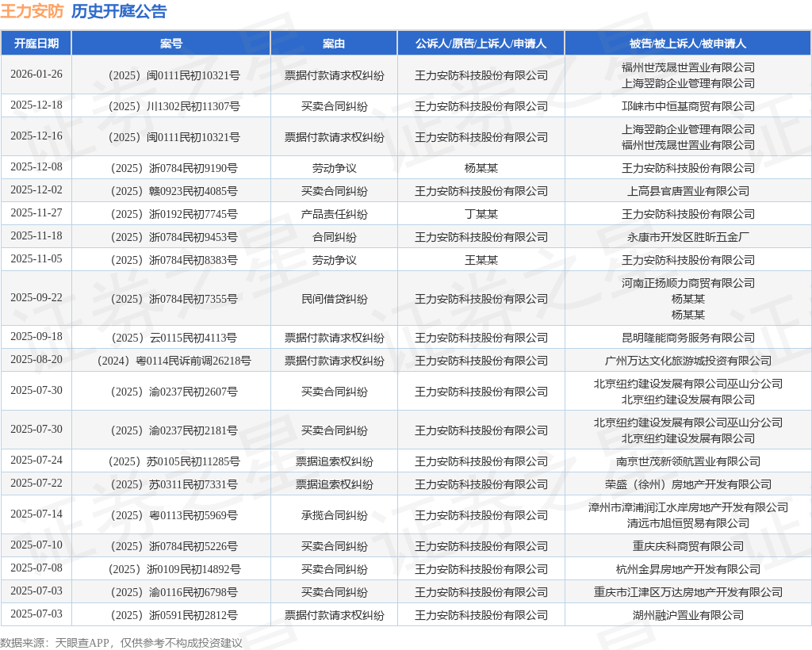This screenshot has height=650, width=812.
Task: Click 产品责任纠纷 cause cell
Action: [x=334, y=214]
